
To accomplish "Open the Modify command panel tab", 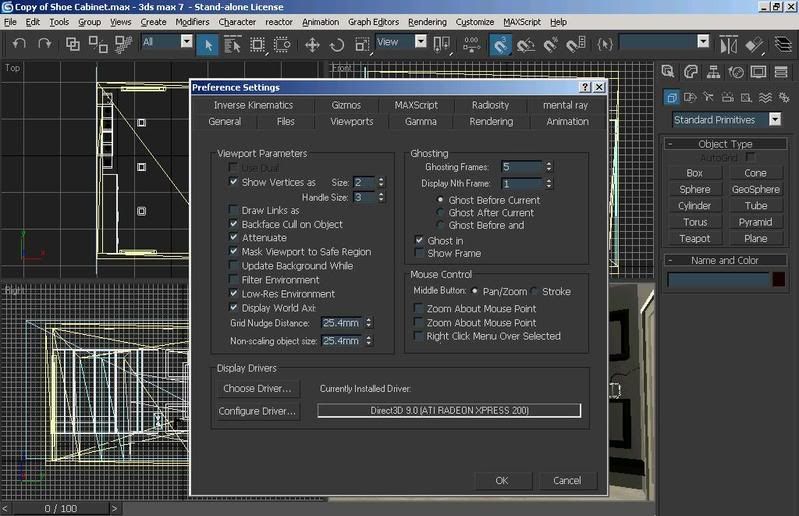I will pyautogui.click(x=691, y=72).
